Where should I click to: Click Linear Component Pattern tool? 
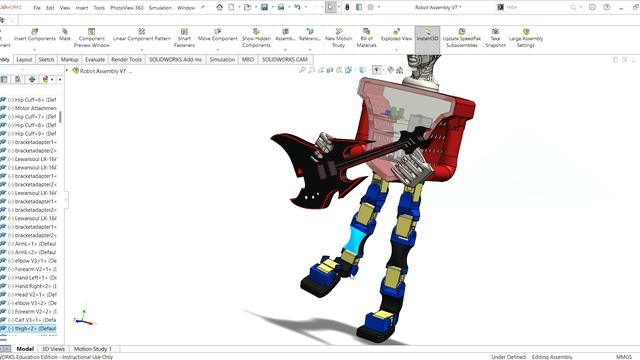[142, 35]
